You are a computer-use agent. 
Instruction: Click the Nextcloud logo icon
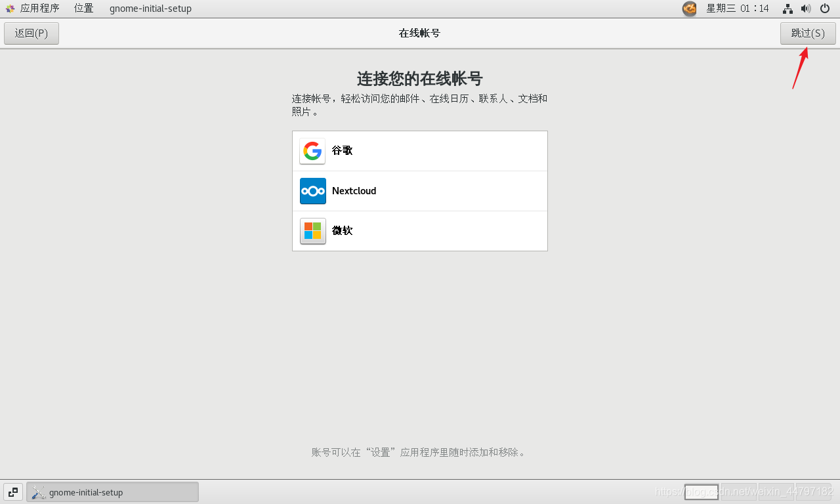(312, 191)
